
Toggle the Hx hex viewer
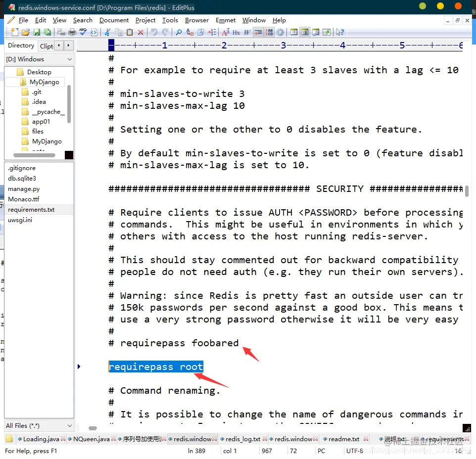pos(236,32)
